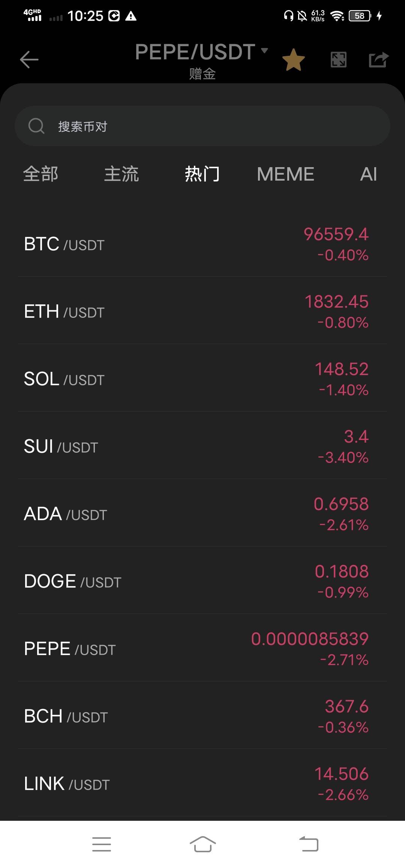Select the BTC/USDT pair row
This screenshot has width=405, height=868.
[x=202, y=244]
